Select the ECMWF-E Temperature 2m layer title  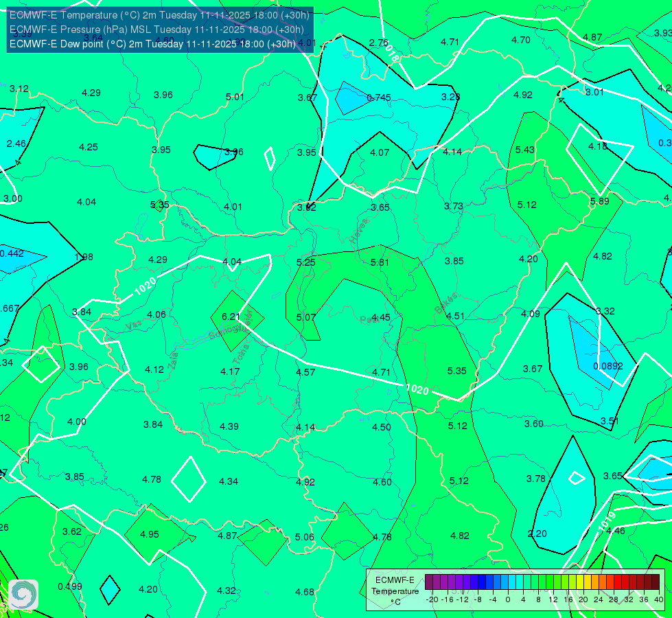159,15
